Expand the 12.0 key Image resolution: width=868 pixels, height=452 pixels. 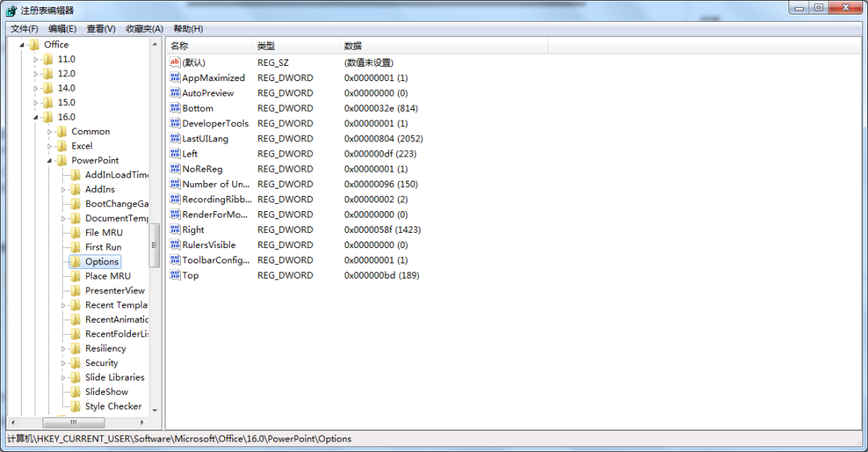click(x=36, y=74)
